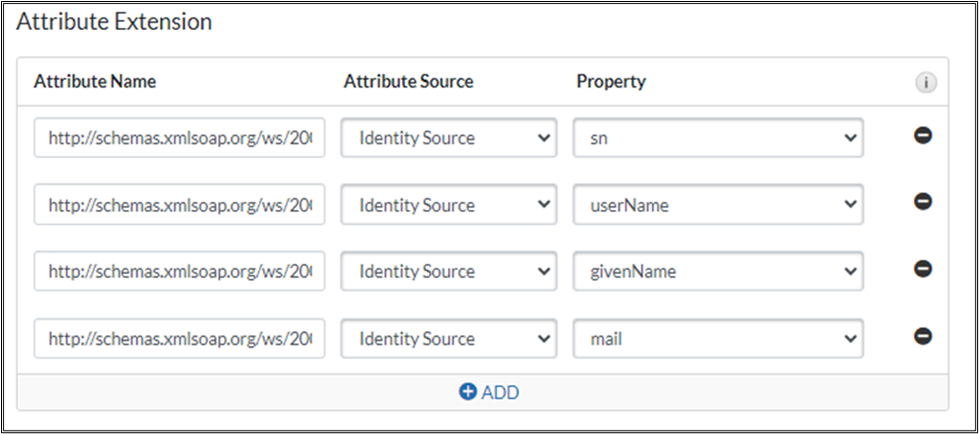Select Attribute Name field in givenName row

tap(180, 272)
